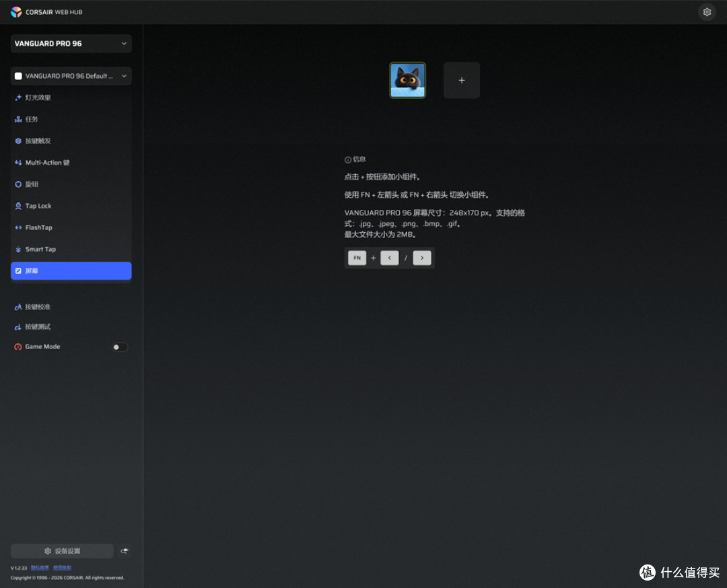Open the 任务 tasks section
Image resolution: width=727 pixels, height=588 pixels.
click(71, 119)
